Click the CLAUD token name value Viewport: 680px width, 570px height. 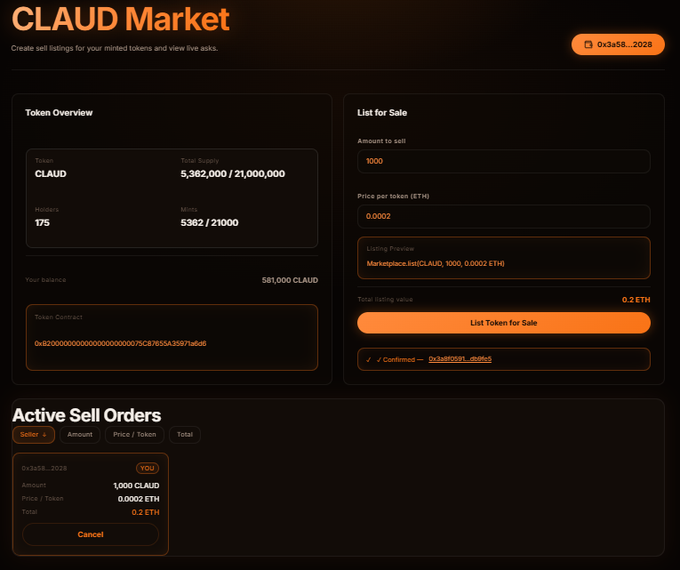tap(50, 174)
